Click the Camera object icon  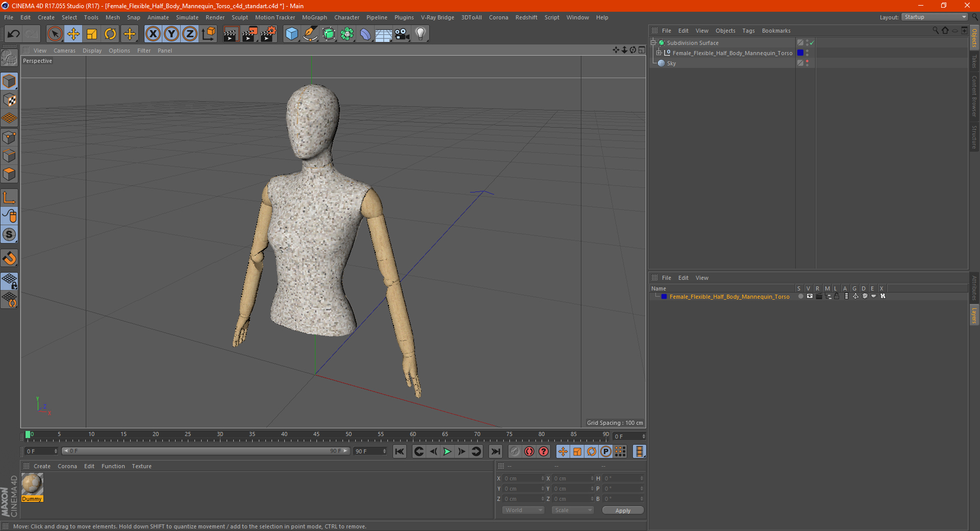(402, 34)
